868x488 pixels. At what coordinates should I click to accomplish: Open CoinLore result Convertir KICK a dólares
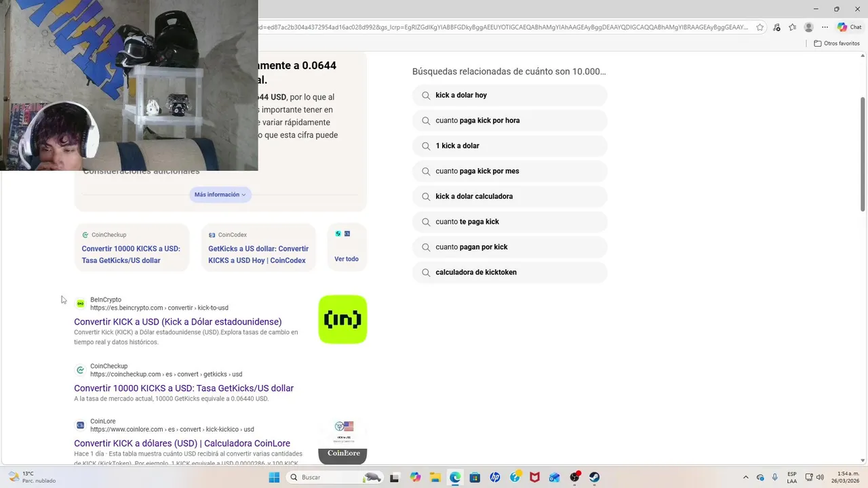(x=182, y=443)
